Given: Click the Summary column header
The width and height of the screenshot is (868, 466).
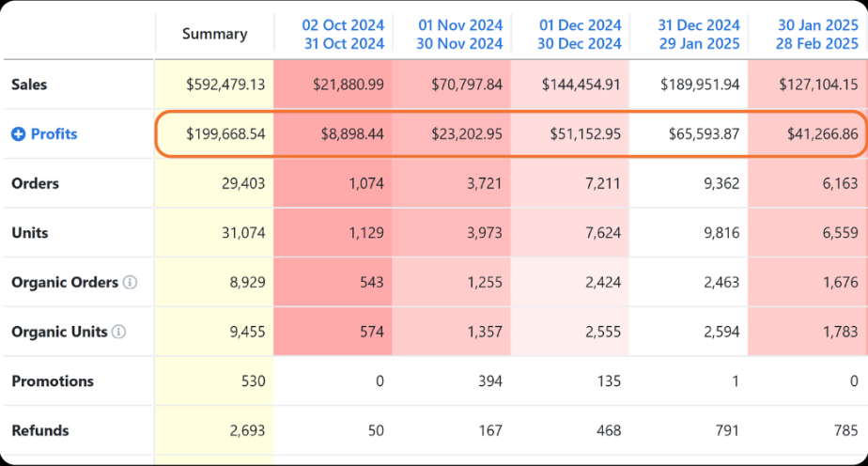Looking at the screenshot, I should pos(215,35).
